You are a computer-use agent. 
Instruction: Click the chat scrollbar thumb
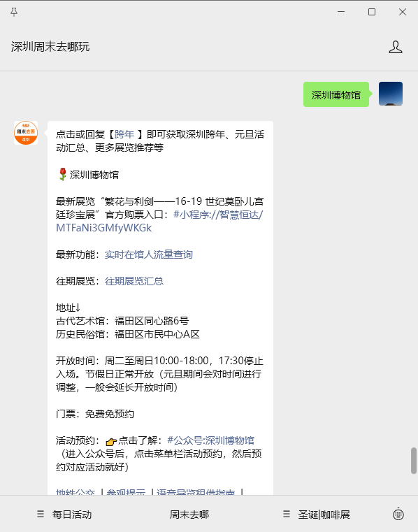click(x=414, y=461)
